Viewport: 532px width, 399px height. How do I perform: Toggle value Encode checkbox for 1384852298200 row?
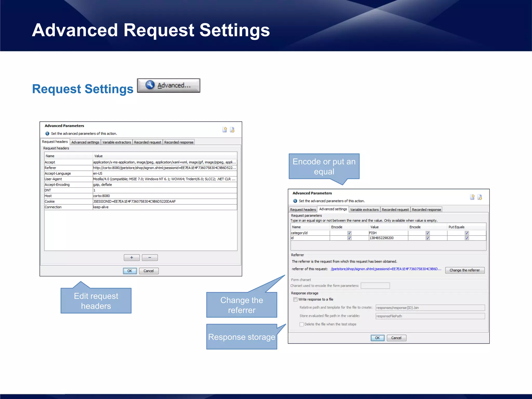(428, 238)
